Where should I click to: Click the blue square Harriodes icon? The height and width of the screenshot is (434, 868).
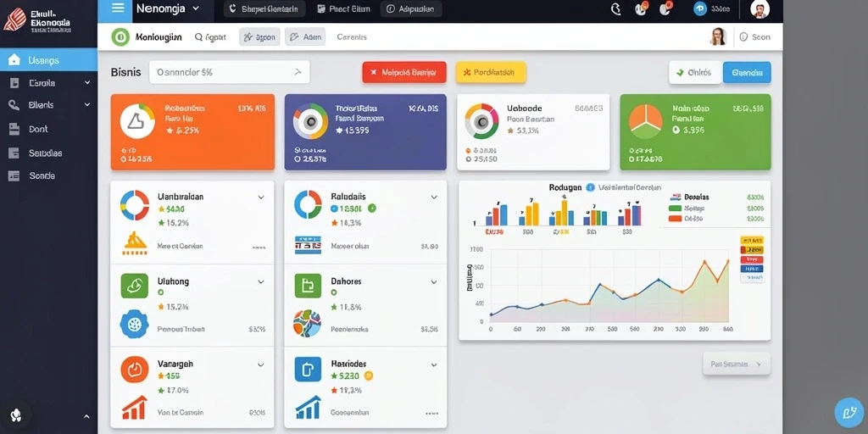308,370
